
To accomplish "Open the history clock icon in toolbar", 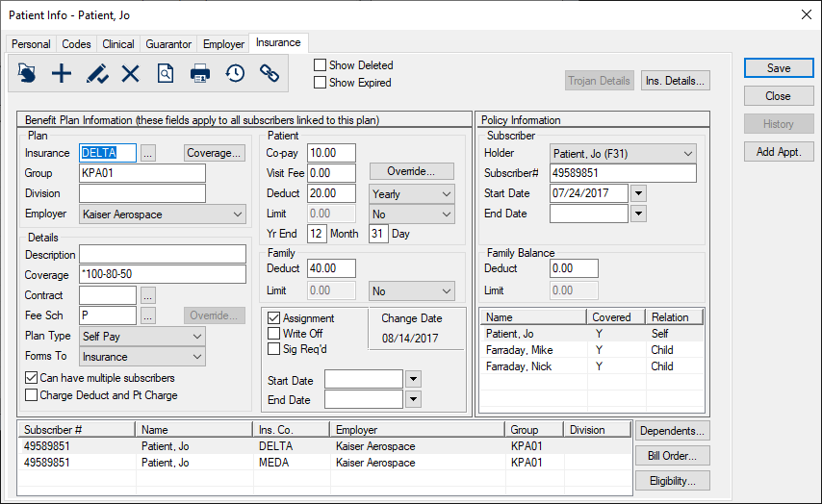I will [235, 73].
